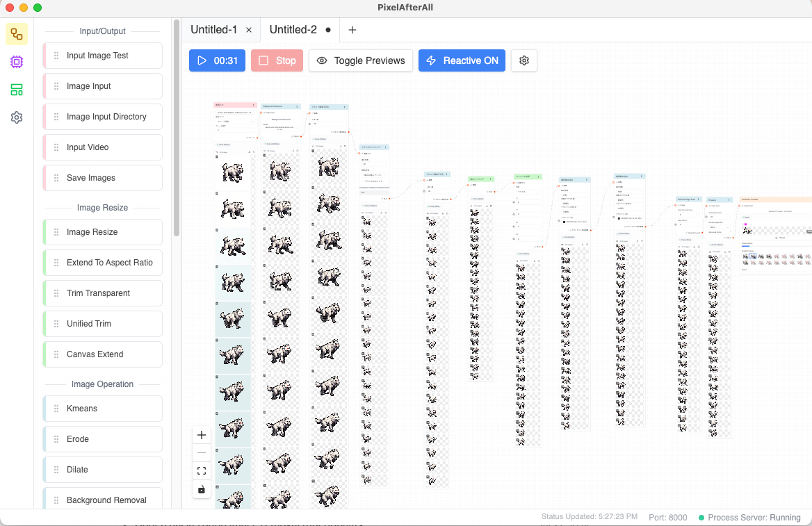Open app settings gear in left sidebar
This screenshot has width=812, height=526.
(x=17, y=117)
